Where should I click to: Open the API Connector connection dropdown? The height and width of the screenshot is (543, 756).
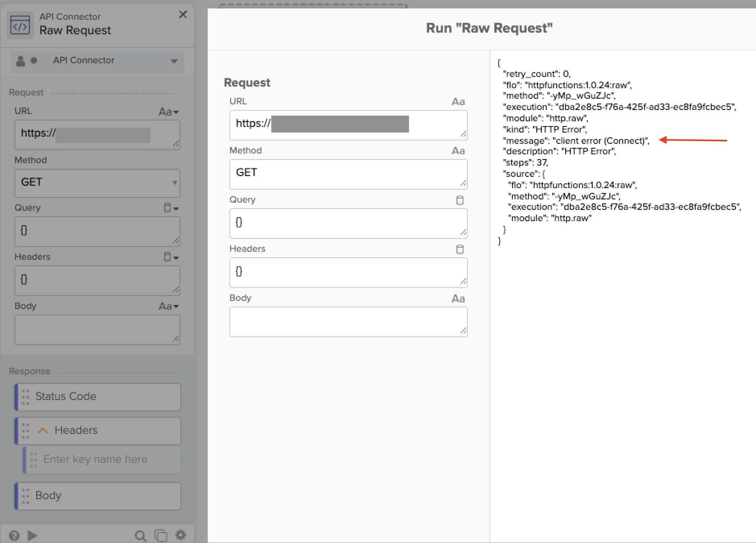tap(97, 61)
